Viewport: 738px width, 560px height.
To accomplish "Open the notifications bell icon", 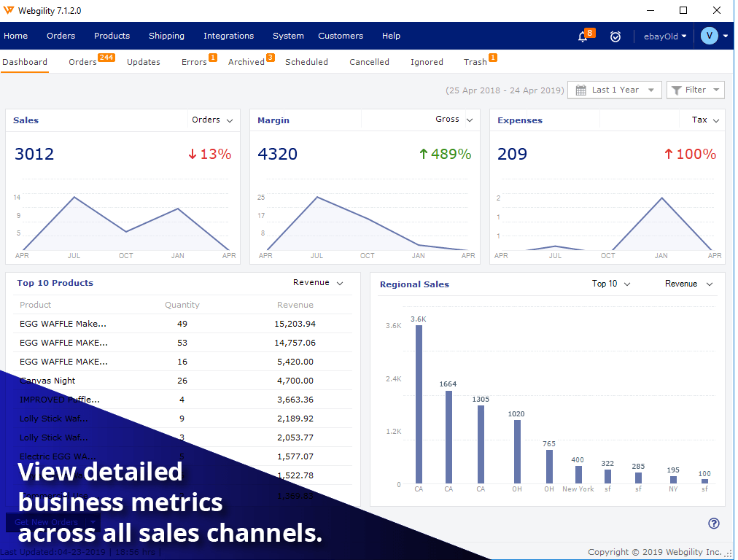I will [583, 36].
